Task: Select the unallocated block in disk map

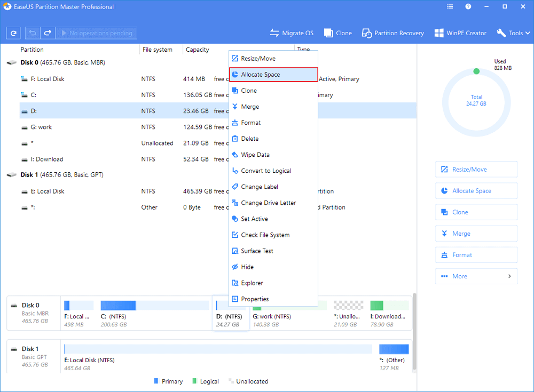Action: (x=348, y=314)
